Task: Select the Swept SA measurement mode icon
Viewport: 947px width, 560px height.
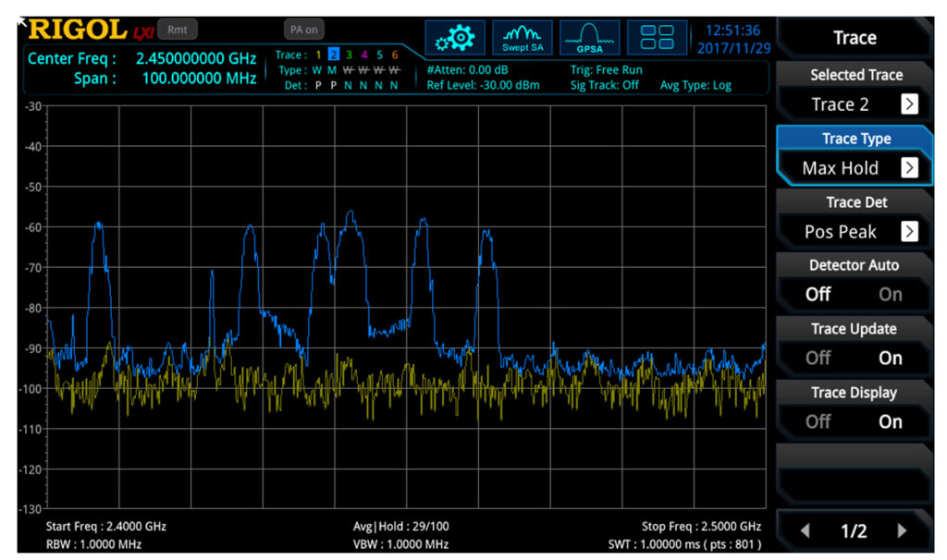Action: pyautogui.click(x=522, y=37)
